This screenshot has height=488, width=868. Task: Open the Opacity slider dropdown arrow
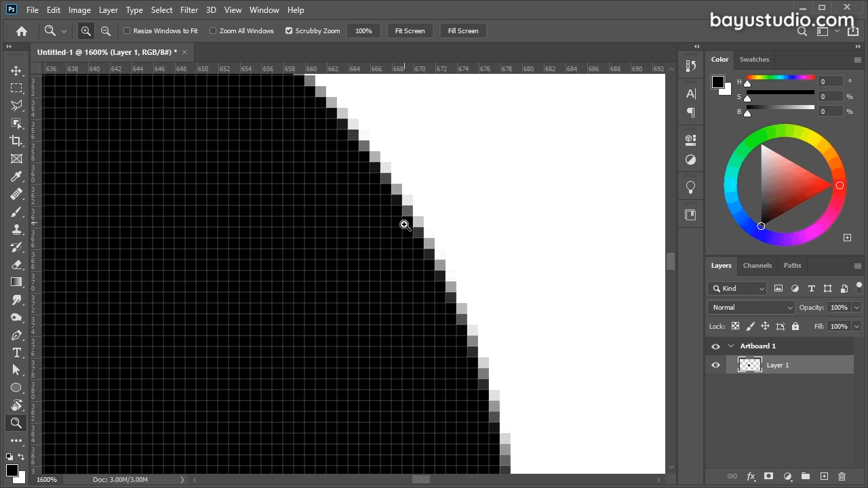(857, 307)
